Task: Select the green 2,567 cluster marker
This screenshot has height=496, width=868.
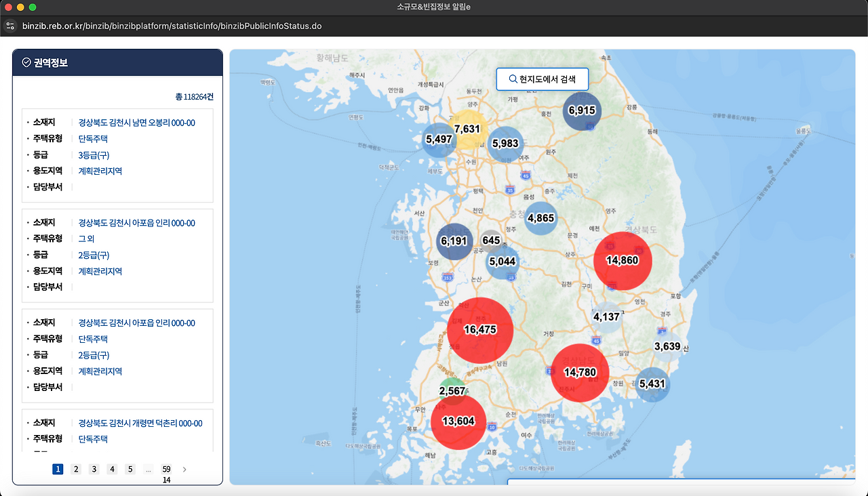Action: pos(452,392)
